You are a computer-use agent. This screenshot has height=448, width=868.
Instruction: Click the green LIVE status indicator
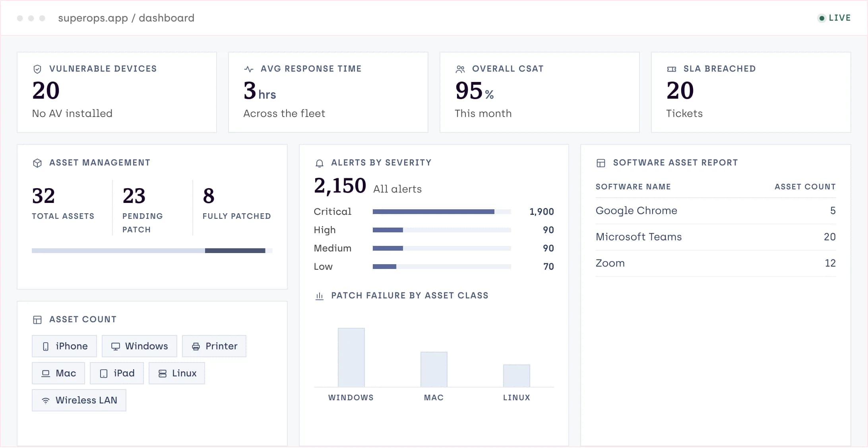click(x=834, y=18)
